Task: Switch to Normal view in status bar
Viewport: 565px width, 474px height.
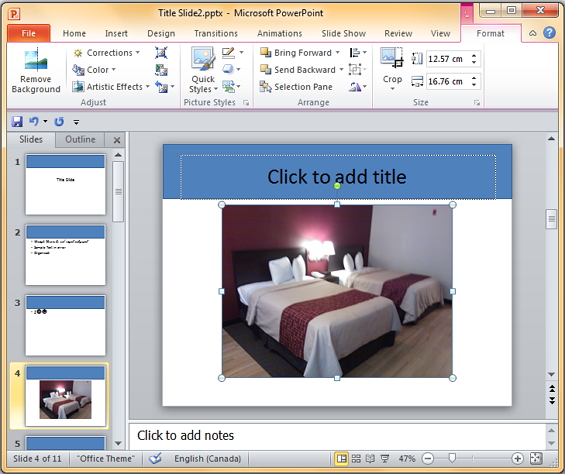Action: [x=341, y=459]
